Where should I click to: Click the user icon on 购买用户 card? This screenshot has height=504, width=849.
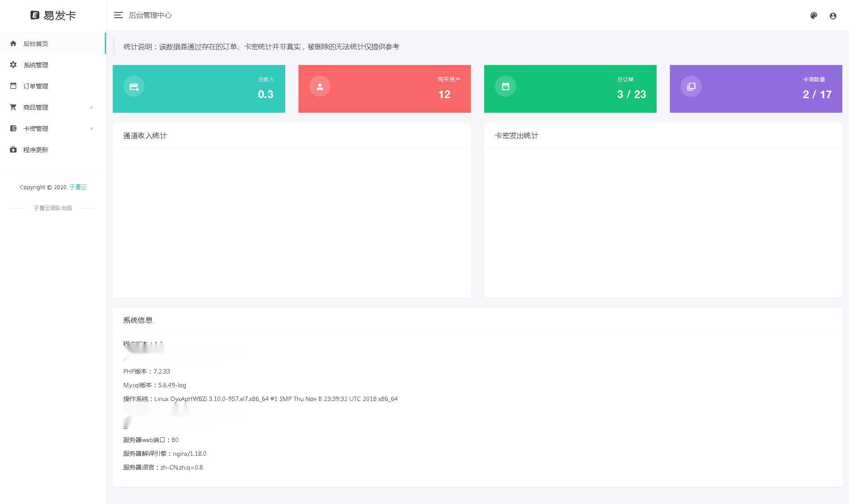[x=319, y=87]
